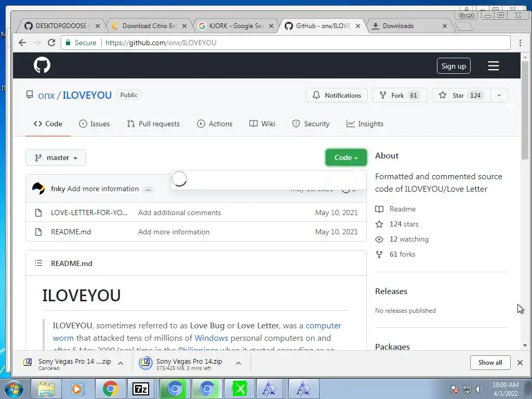532x399 pixels.
Task: Open the ILOVEYOU repository link
Action: (x=87, y=96)
